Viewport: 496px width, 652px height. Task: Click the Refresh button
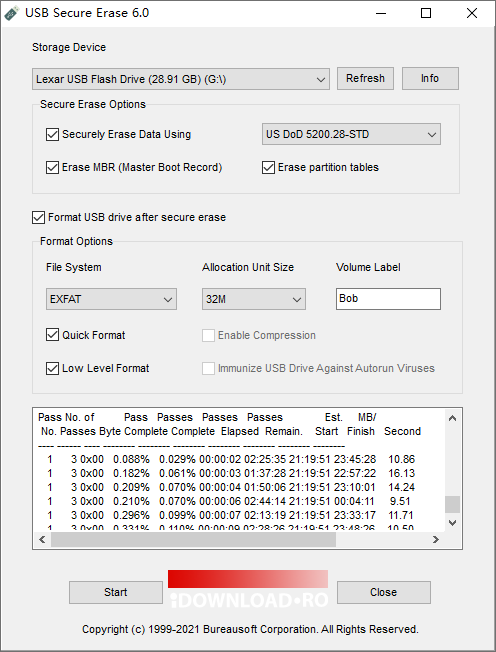click(365, 78)
